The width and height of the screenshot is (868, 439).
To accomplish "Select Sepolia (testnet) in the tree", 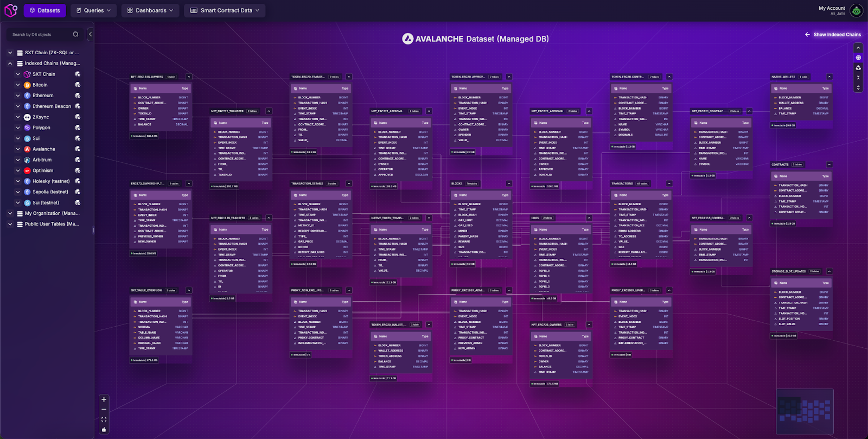I will click(x=50, y=192).
